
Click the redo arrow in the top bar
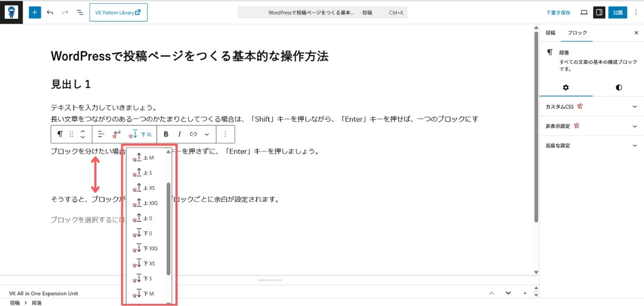65,12
